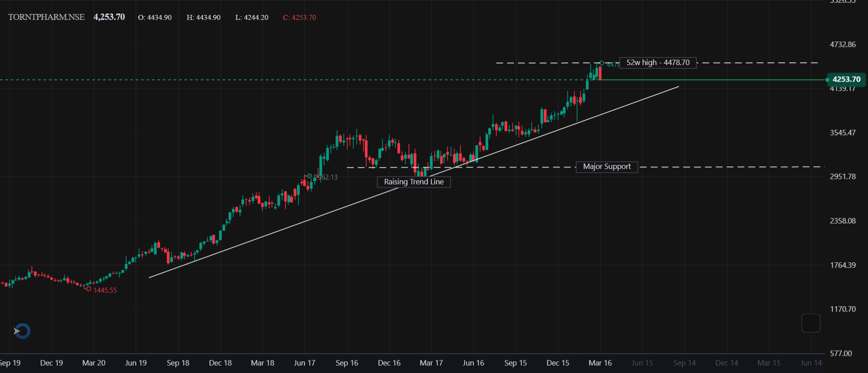Click the 4732.86 price axis label
The image size is (868, 373).
click(x=843, y=44)
